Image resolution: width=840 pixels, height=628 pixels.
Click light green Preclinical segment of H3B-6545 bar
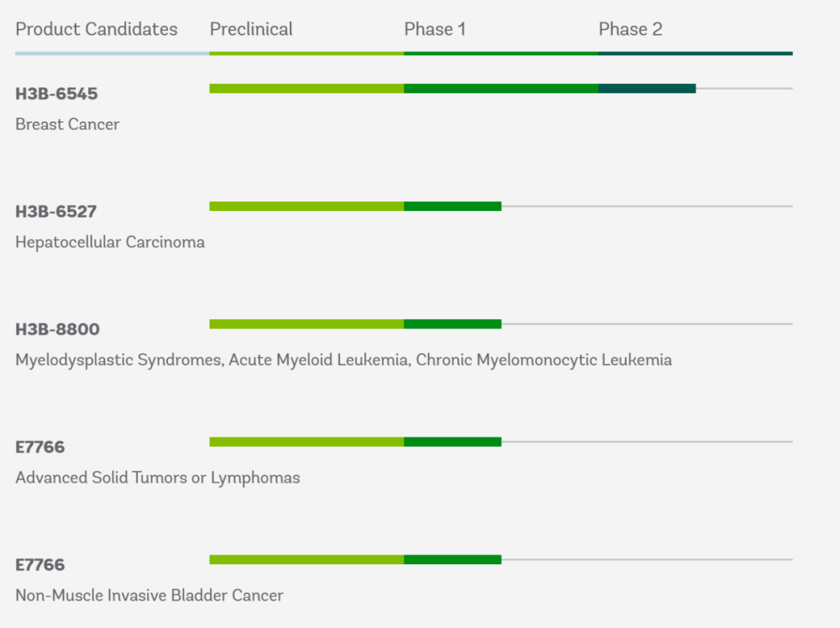point(306,89)
